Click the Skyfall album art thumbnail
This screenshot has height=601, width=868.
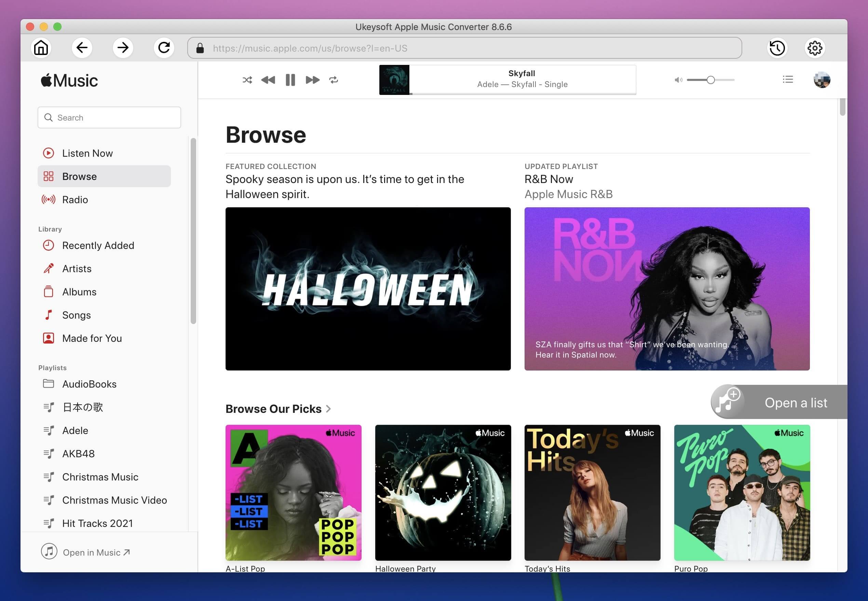pyautogui.click(x=394, y=79)
